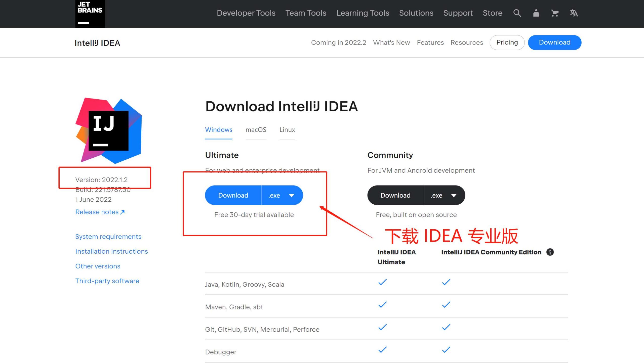Open Installation instructions link
This screenshot has height=363, width=644.
coord(111,251)
